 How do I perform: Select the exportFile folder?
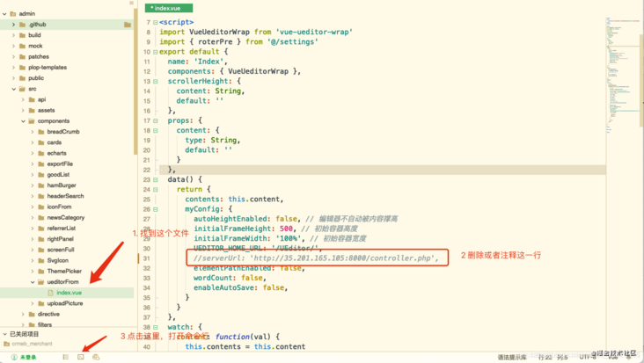(x=60, y=163)
